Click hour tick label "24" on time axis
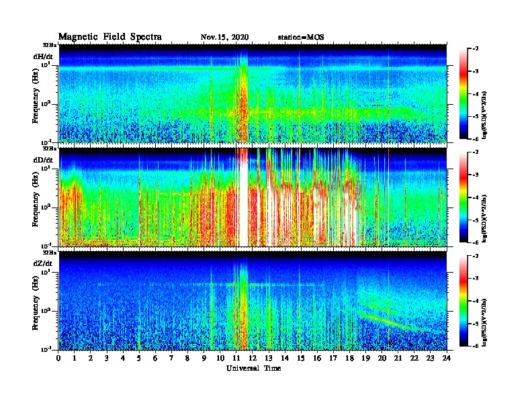The height and width of the screenshot is (411, 532). 447,358
